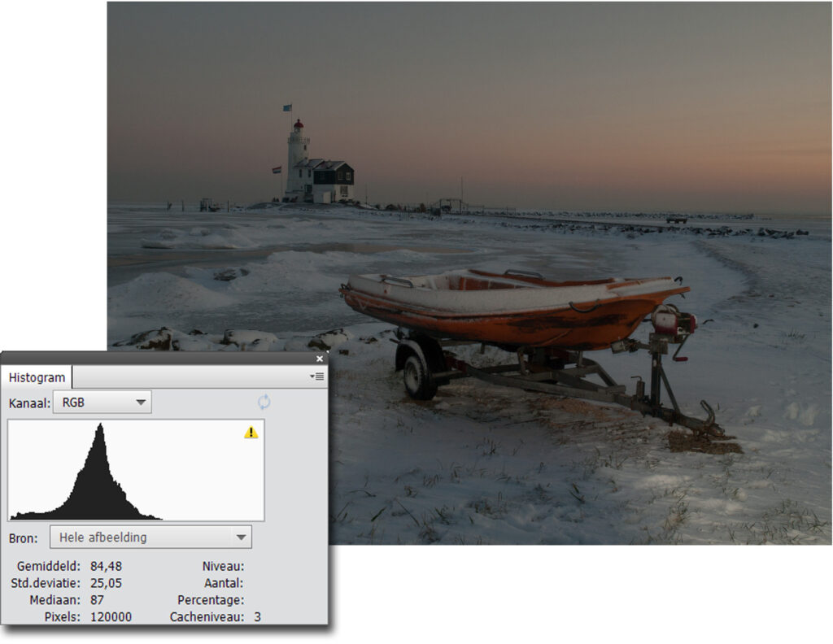Click the Niveau label in statistics
The image size is (833, 644).
click(x=222, y=566)
